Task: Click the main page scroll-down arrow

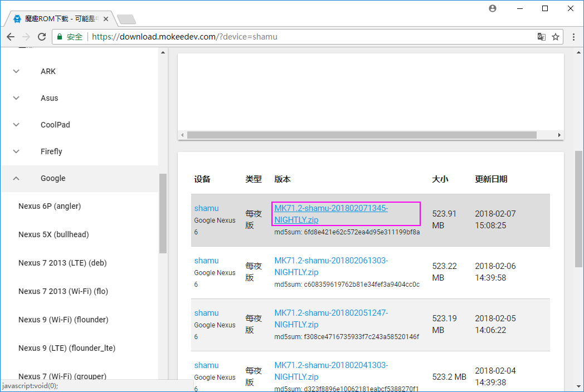Action: point(578,386)
